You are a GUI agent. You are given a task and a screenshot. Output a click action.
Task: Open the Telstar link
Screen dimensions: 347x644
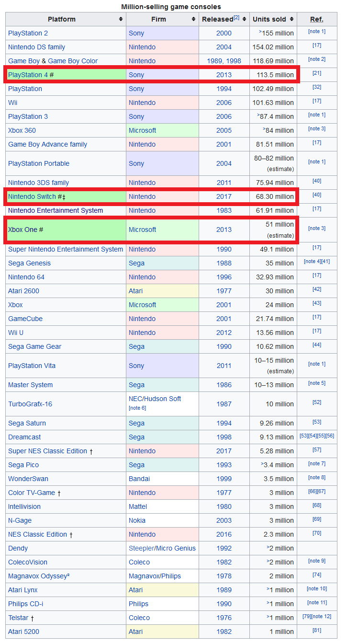tap(18, 618)
